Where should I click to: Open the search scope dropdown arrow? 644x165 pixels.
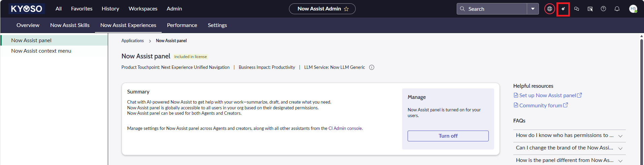click(533, 9)
